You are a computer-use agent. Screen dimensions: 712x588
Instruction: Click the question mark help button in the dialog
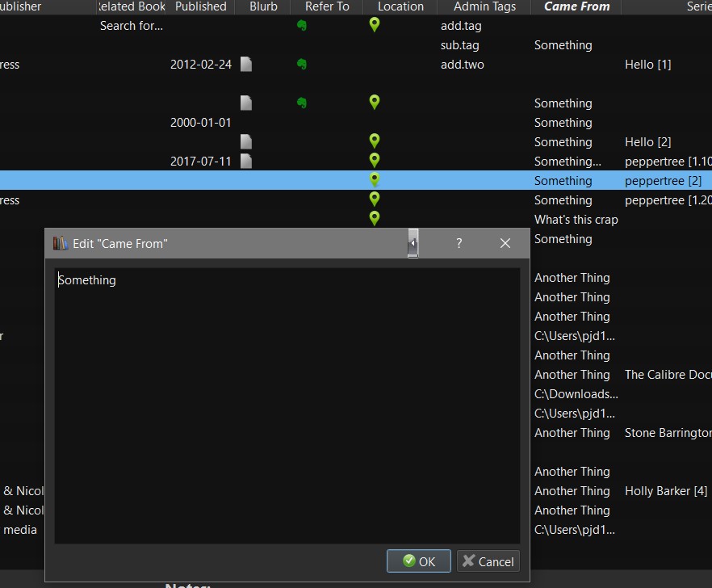(459, 243)
